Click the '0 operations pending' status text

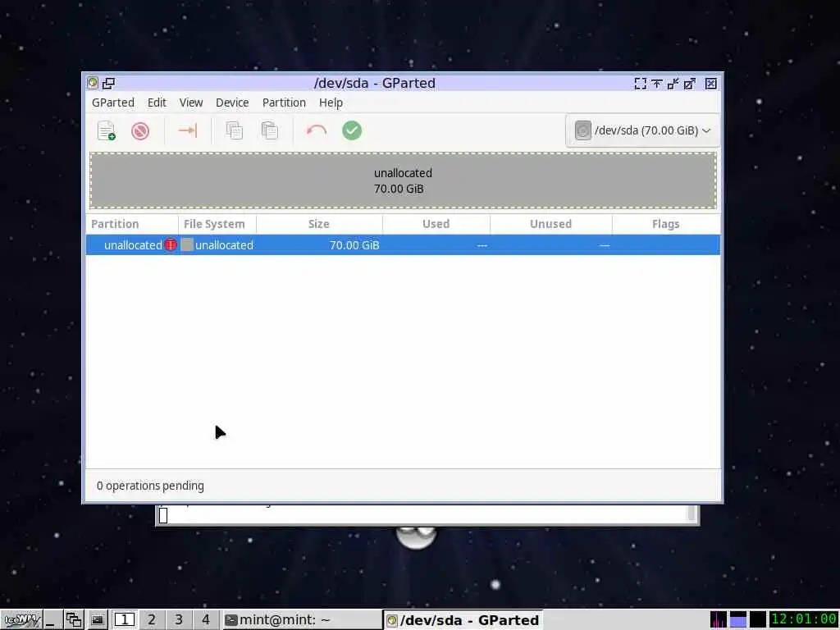150,486
